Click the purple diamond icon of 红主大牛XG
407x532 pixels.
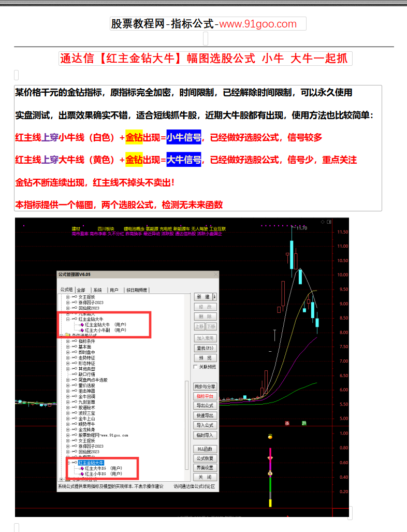(x=82, y=468)
